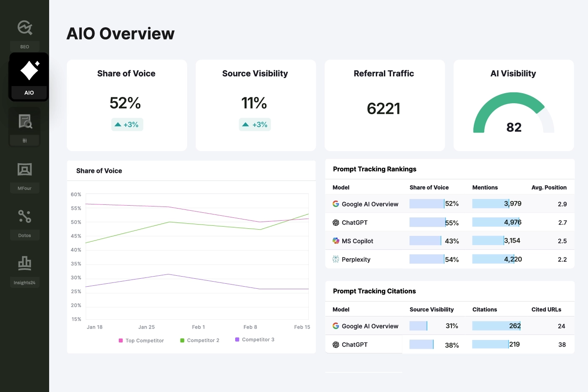The image size is (588, 392).
Task: Click Google AI Overview Share of Voice bar
Action: point(427,204)
